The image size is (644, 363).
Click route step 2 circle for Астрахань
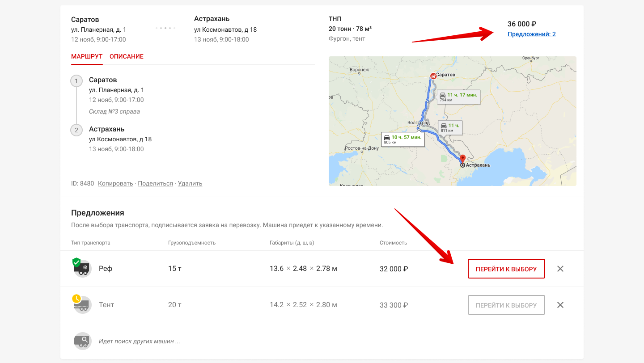pyautogui.click(x=76, y=130)
